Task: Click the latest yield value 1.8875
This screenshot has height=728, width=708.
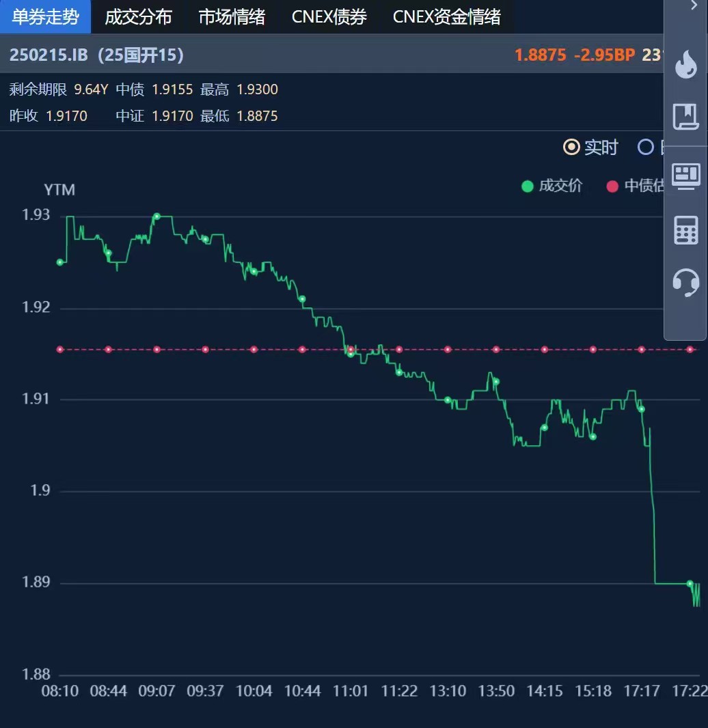Action: click(540, 55)
